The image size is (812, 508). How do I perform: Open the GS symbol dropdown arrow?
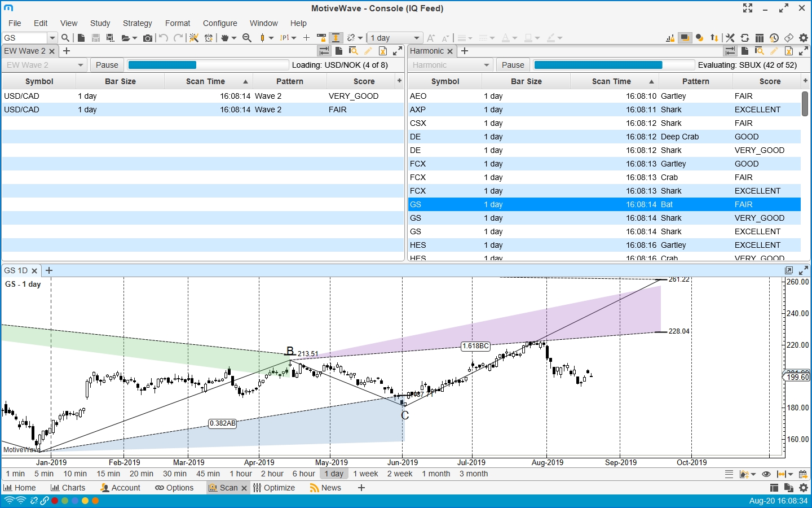[52, 38]
